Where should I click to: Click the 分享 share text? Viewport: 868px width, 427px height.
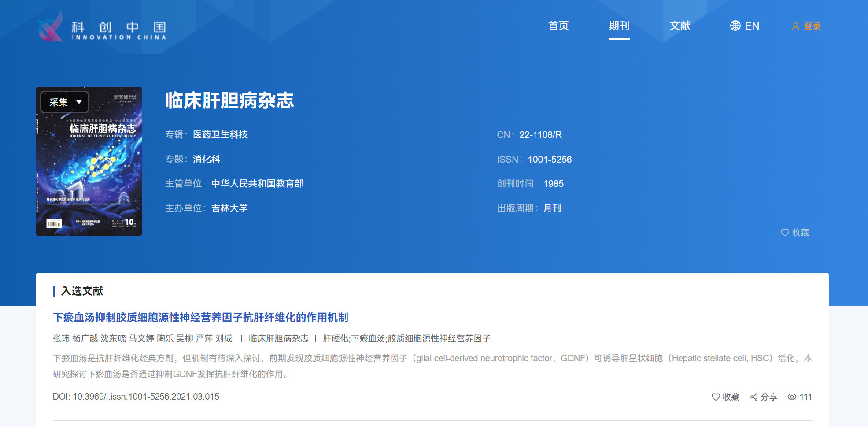click(x=769, y=397)
